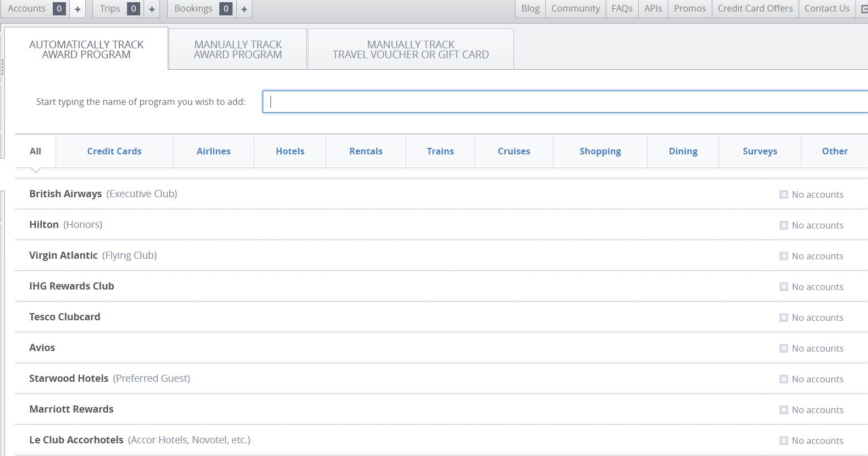Screen dimensions: 868x456
Task: Switch to Manually Track Award Program tab
Action: coord(237,49)
